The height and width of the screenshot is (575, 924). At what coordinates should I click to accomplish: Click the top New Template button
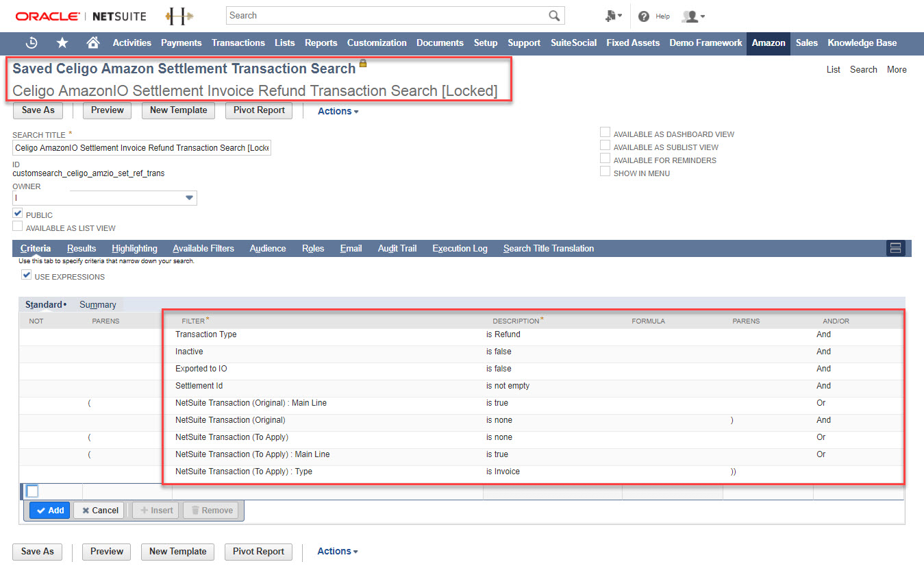178,110
